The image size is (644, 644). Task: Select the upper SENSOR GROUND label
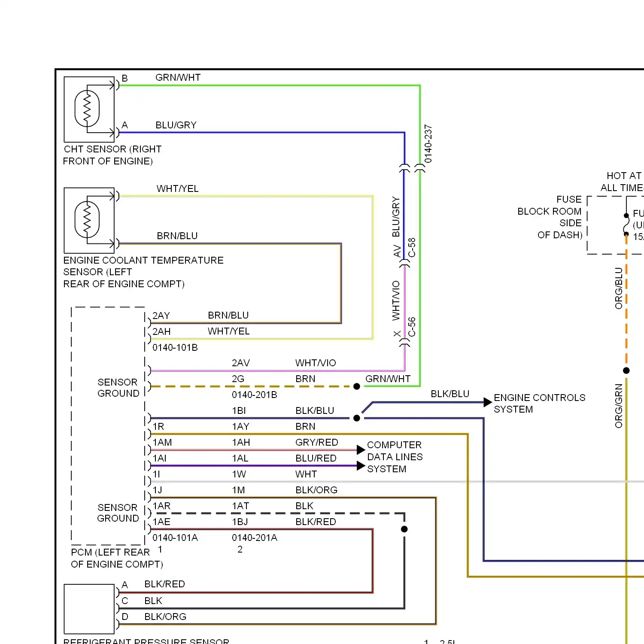click(118, 388)
